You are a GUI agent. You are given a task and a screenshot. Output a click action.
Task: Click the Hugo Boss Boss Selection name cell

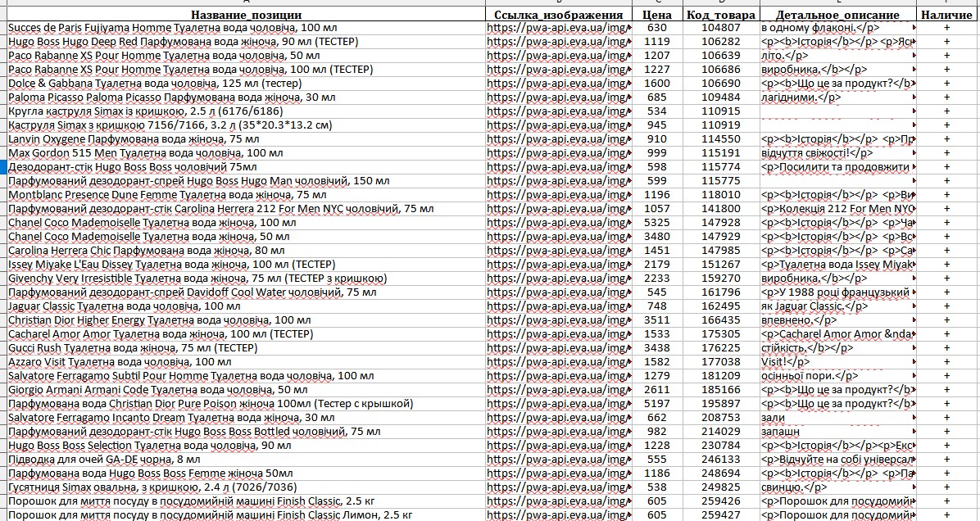point(247,446)
